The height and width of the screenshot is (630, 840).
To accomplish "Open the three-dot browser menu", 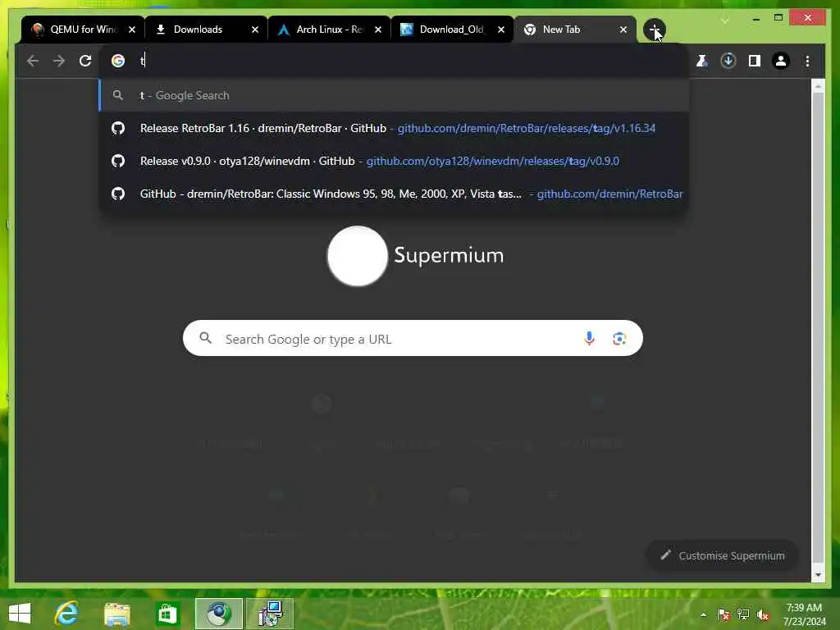I will coord(807,61).
